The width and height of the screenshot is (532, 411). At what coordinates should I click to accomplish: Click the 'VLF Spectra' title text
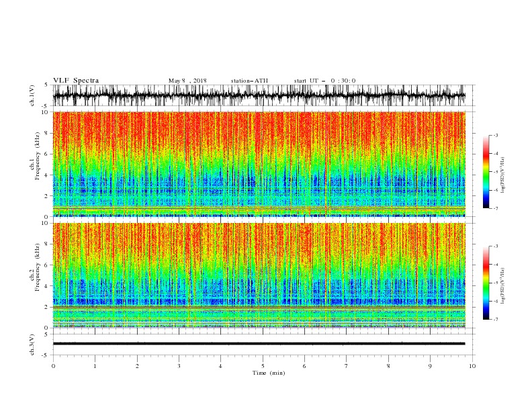pyautogui.click(x=76, y=81)
